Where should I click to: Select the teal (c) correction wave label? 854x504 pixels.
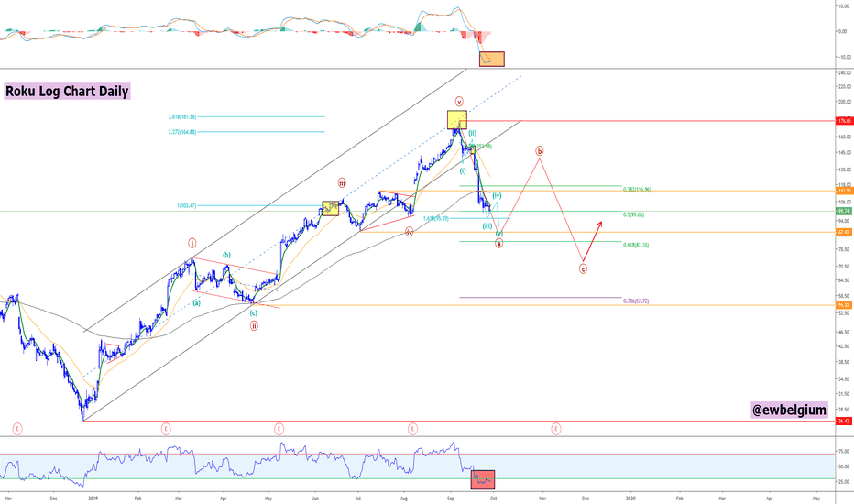click(253, 312)
